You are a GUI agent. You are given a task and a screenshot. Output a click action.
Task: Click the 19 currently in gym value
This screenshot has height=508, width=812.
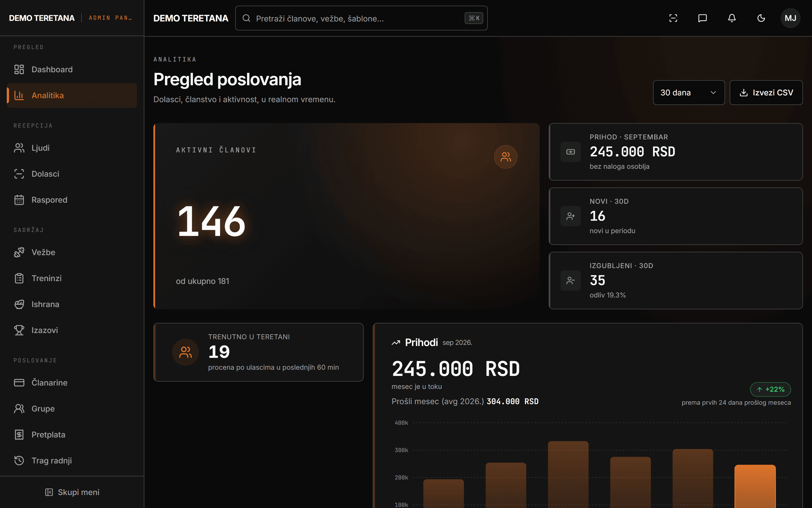click(219, 352)
